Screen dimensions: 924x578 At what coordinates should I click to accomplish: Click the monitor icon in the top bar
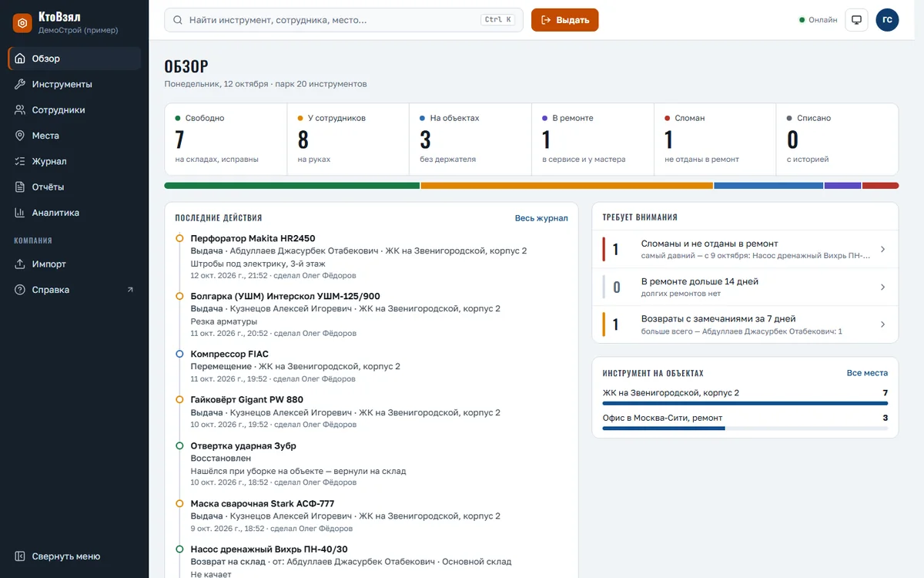point(857,20)
